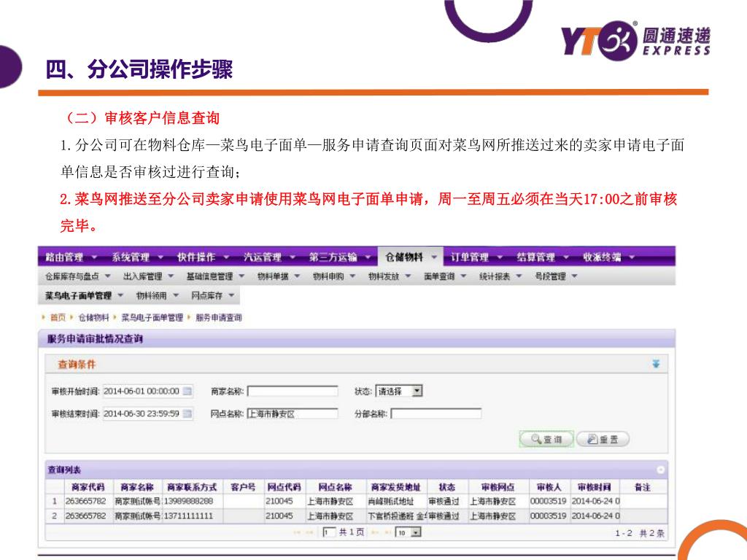
Task: Expand 仓库库存与盘点 submenu
Action: pos(77,276)
